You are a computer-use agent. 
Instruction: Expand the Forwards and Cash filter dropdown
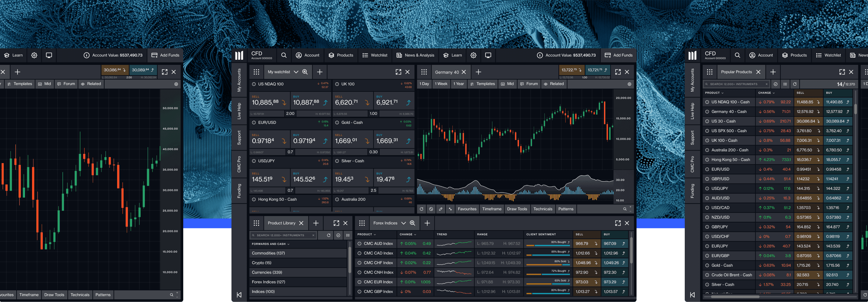[288, 244]
